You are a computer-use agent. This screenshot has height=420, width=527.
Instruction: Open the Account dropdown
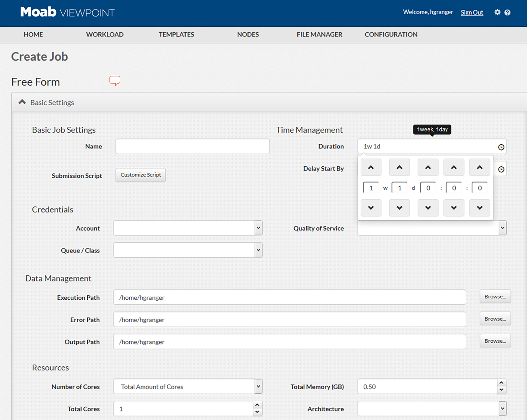(x=258, y=228)
